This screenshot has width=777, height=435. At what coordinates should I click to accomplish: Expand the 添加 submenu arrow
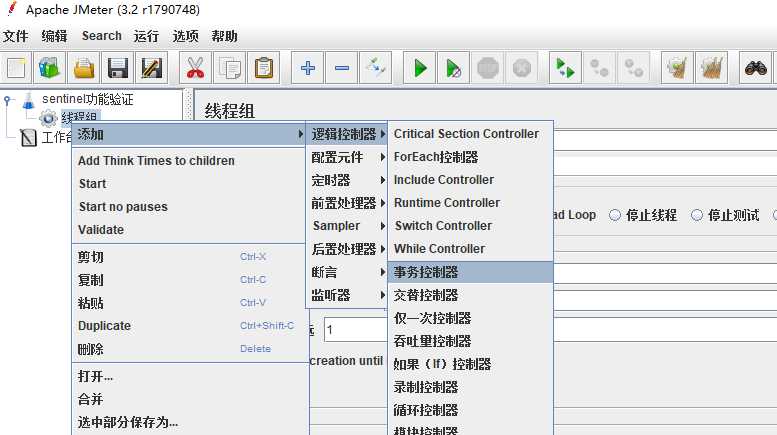[300, 134]
